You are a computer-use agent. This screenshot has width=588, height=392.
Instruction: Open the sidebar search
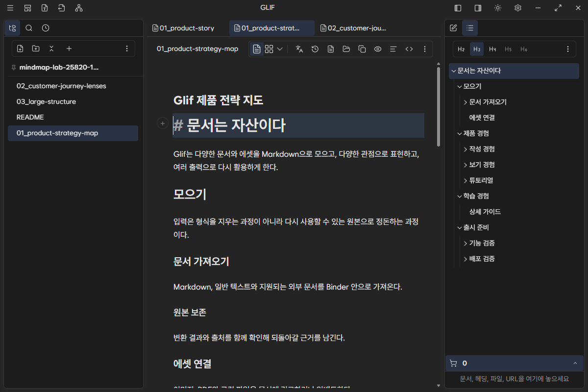[x=29, y=28]
